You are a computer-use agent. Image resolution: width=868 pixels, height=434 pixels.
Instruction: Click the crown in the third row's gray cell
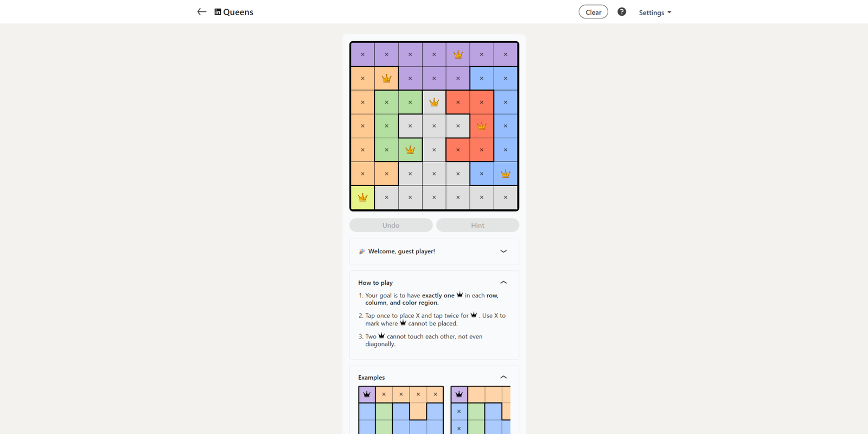coord(434,102)
